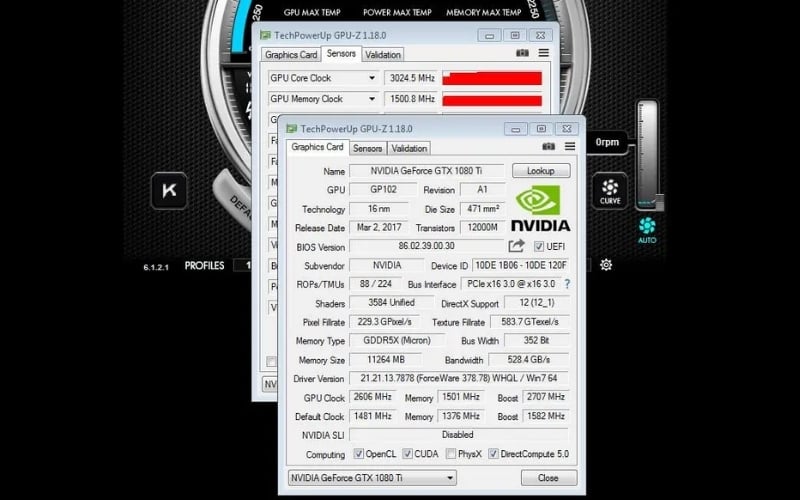The height and width of the screenshot is (500, 800).
Task: Click the Close button in GPU-Z
Action: 540,478
